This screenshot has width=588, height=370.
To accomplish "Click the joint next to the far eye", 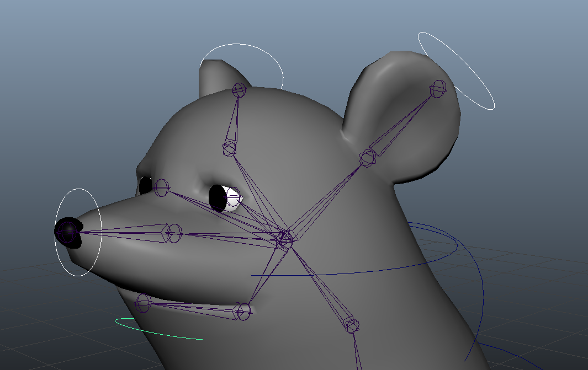I will (162, 187).
